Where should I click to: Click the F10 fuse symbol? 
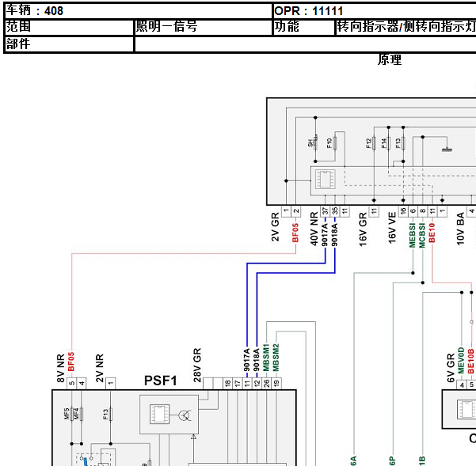[335, 142]
